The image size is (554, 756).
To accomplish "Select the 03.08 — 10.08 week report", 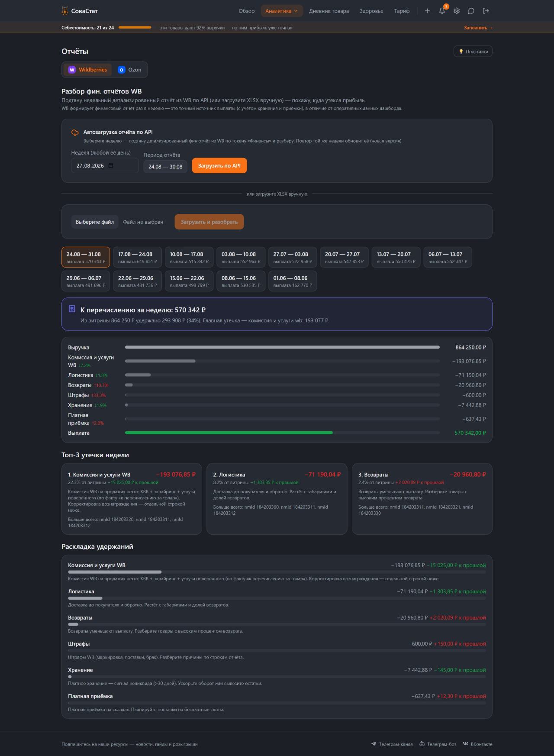I will (241, 257).
